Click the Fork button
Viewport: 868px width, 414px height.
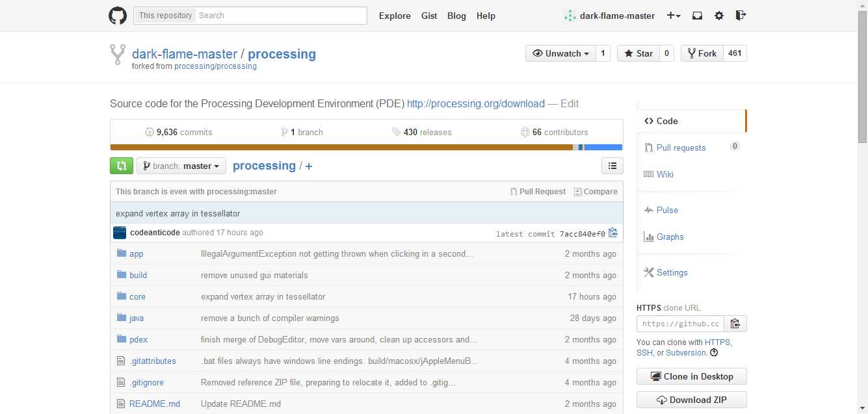point(702,53)
